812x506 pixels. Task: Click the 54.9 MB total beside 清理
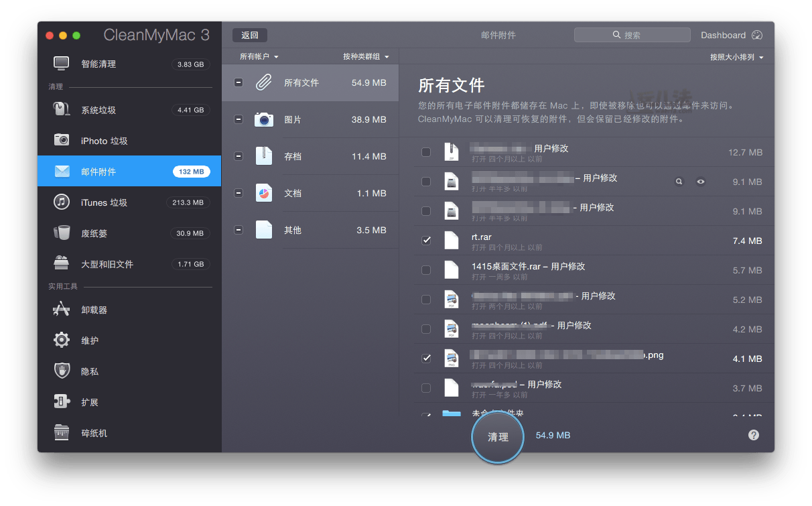[553, 435]
